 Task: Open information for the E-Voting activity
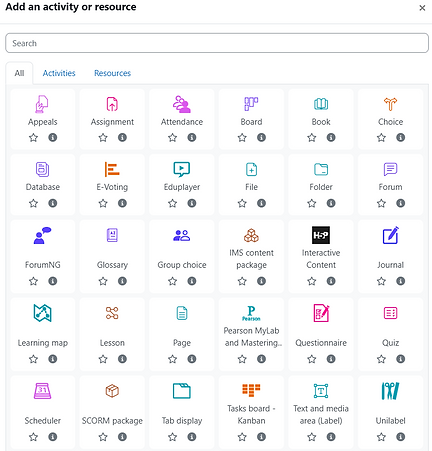point(122,203)
